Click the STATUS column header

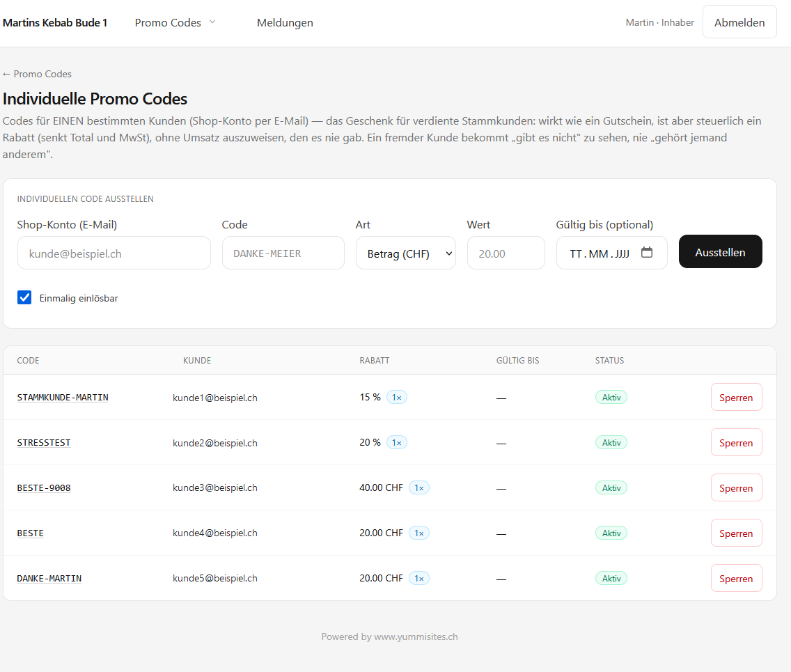click(609, 360)
